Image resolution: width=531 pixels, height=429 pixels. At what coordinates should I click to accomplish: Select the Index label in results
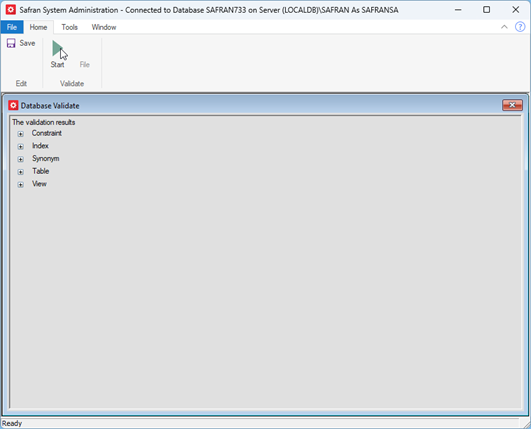pos(40,146)
